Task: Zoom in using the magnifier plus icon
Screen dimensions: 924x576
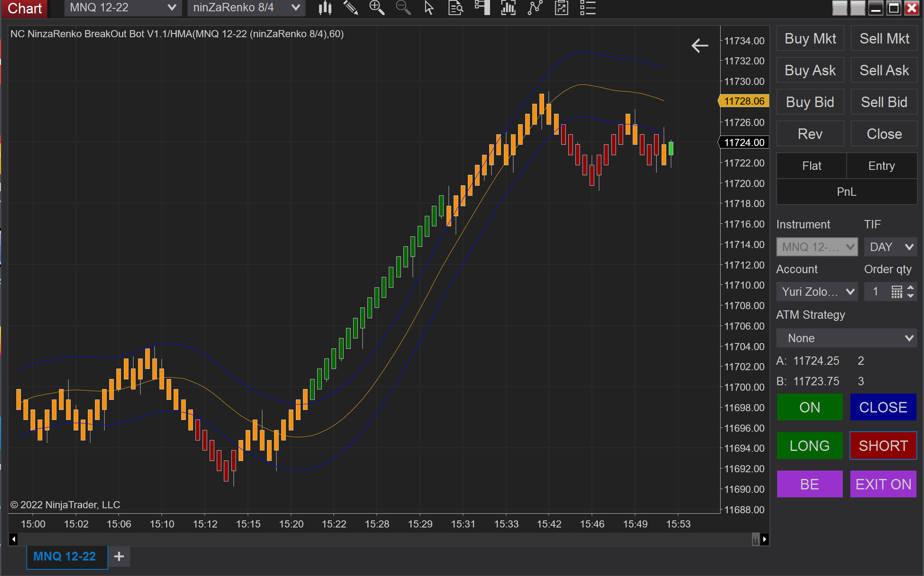Action: tap(376, 8)
